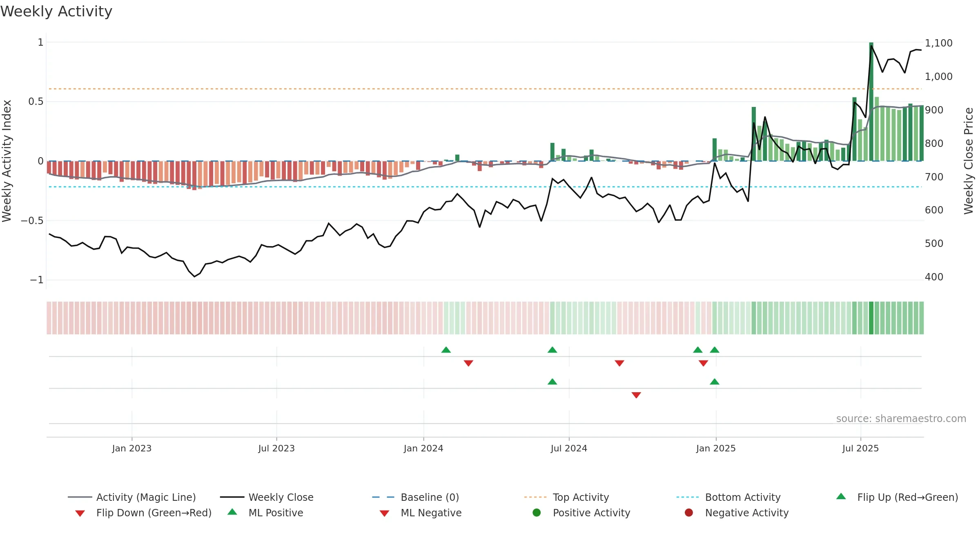Toggle Top Activity legend entry
Image resolution: width=980 pixels, height=551 pixels.
coord(566,497)
